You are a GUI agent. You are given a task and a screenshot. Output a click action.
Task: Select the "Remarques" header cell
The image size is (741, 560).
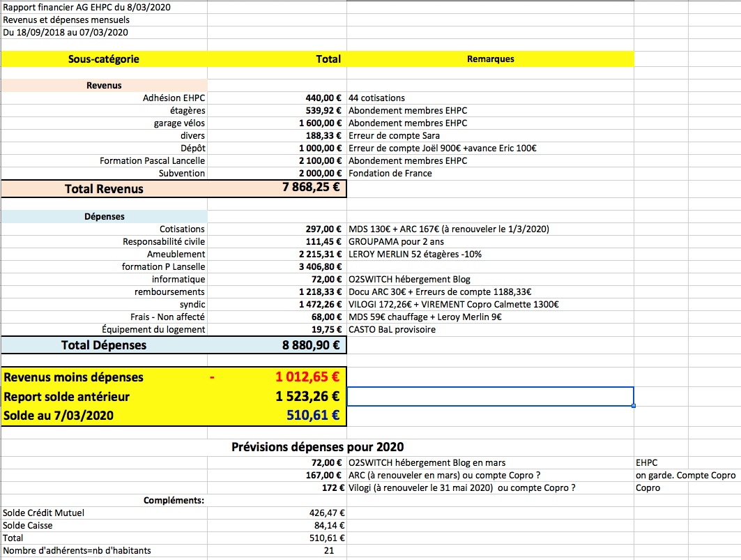pos(490,59)
